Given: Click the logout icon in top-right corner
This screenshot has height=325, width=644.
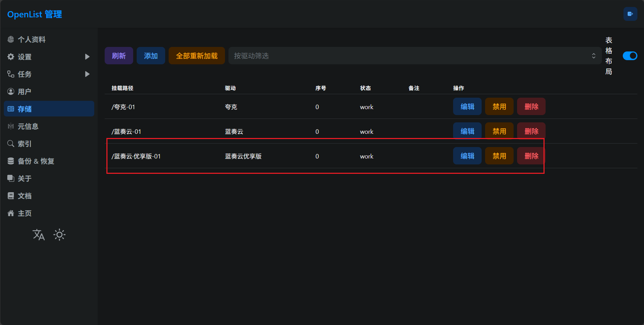Looking at the screenshot, I should coord(630,14).
